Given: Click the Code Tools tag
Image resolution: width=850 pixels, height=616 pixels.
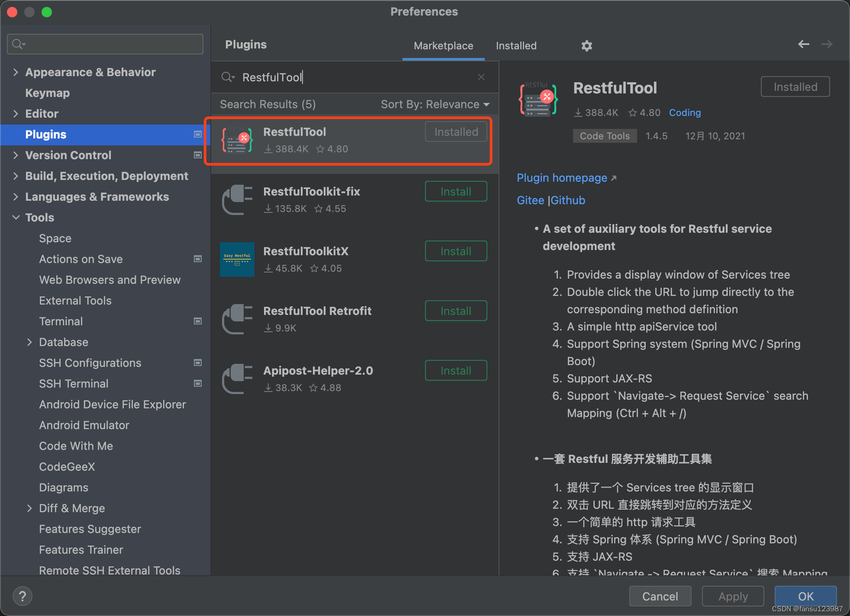Looking at the screenshot, I should (605, 136).
